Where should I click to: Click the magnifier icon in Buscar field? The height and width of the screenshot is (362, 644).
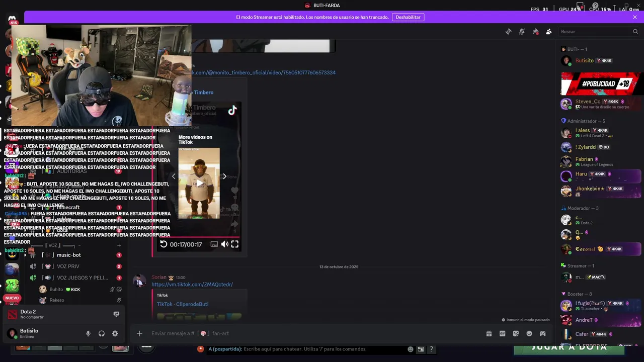tap(635, 32)
